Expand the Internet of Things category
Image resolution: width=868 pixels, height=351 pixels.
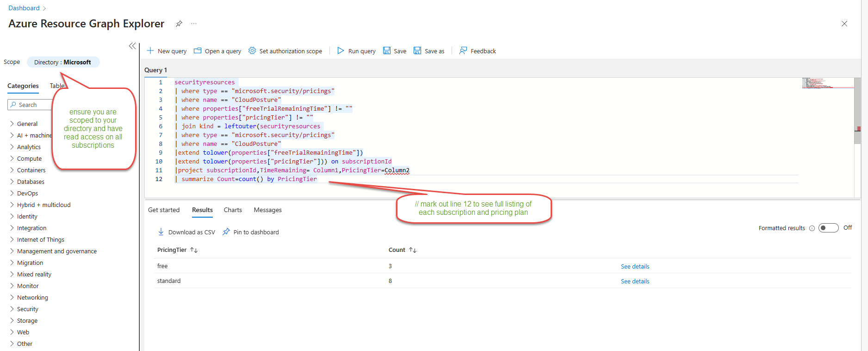pos(12,239)
